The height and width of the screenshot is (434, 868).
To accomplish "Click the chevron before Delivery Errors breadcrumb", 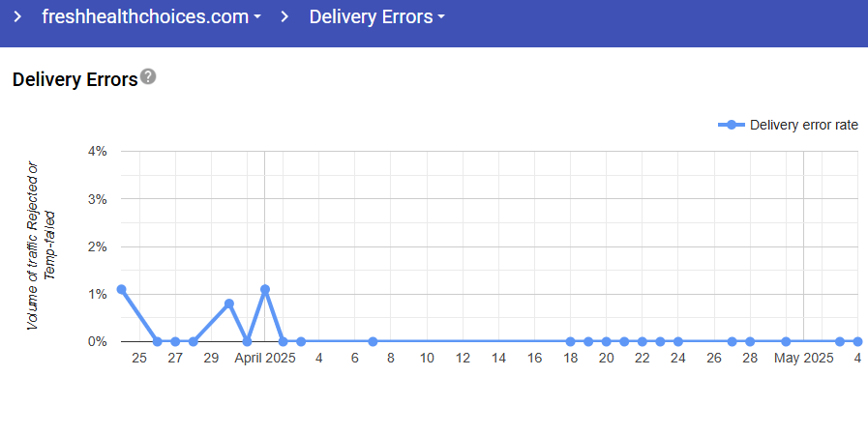I will click(x=285, y=17).
